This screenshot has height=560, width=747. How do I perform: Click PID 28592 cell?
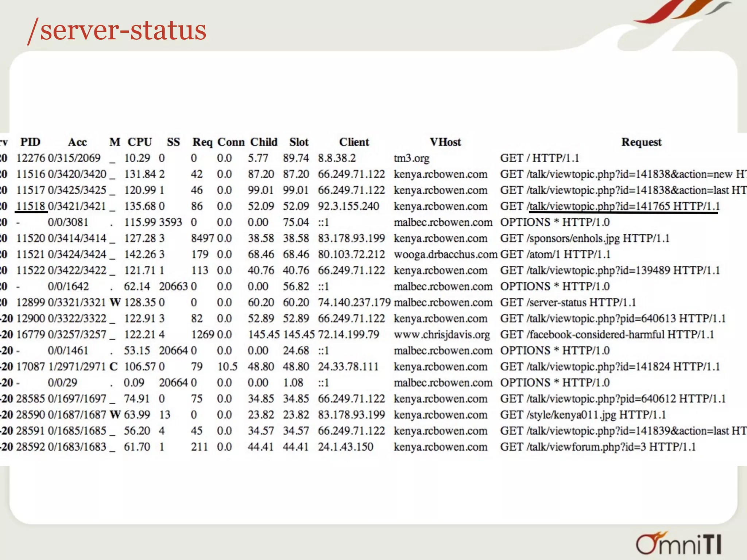click(31, 447)
